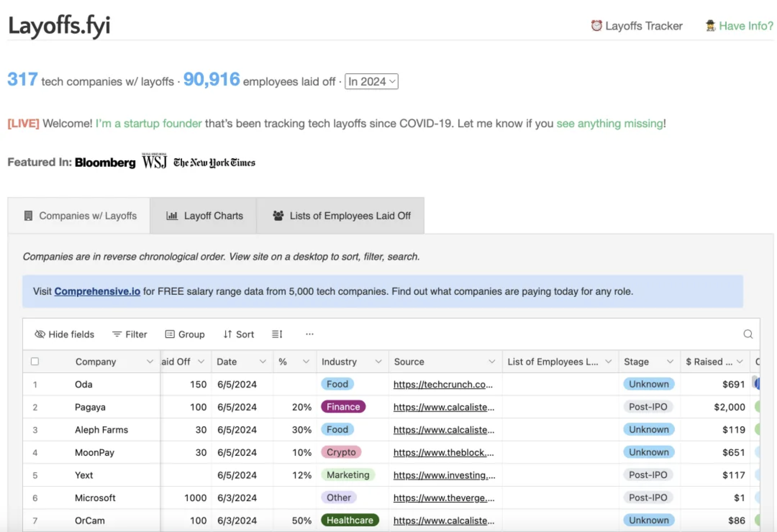Viewport: 777px width, 532px height.
Task: Click the building icon on Companies tab
Action: point(28,216)
